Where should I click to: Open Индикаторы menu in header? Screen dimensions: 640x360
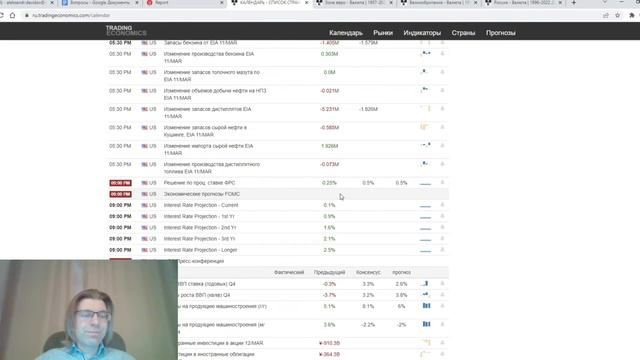pyautogui.click(x=422, y=33)
